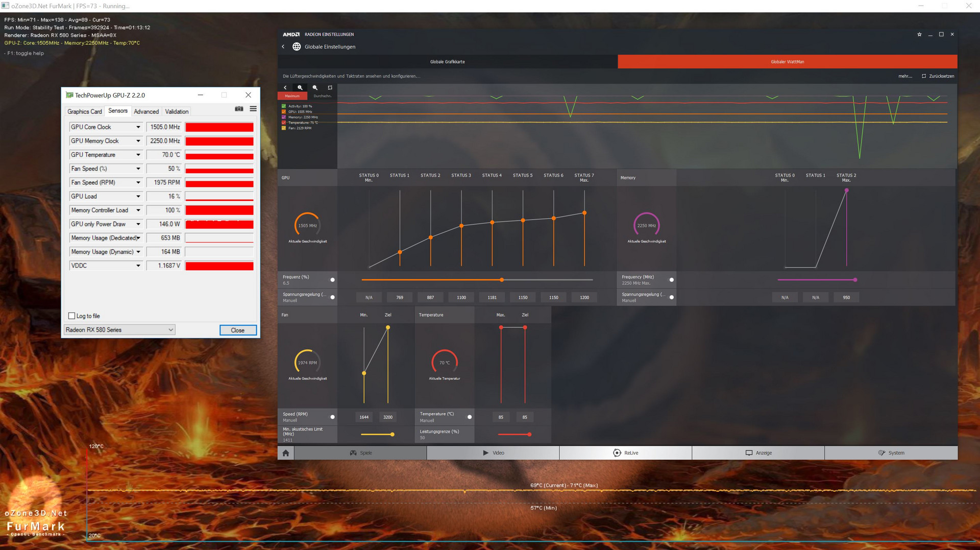Open GPU Temperature sensor dropdown

point(138,155)
